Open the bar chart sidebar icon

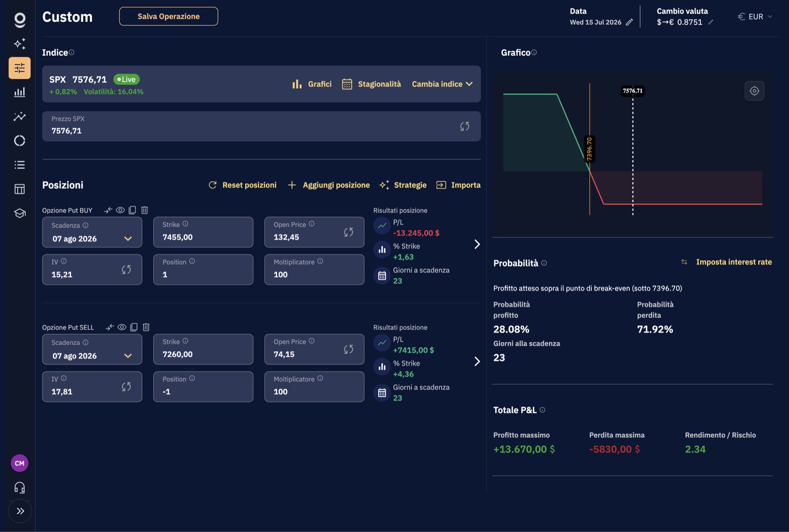coord(19,92)
